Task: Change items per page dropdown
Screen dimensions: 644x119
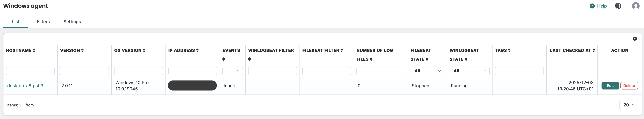Action: point(628,105)
